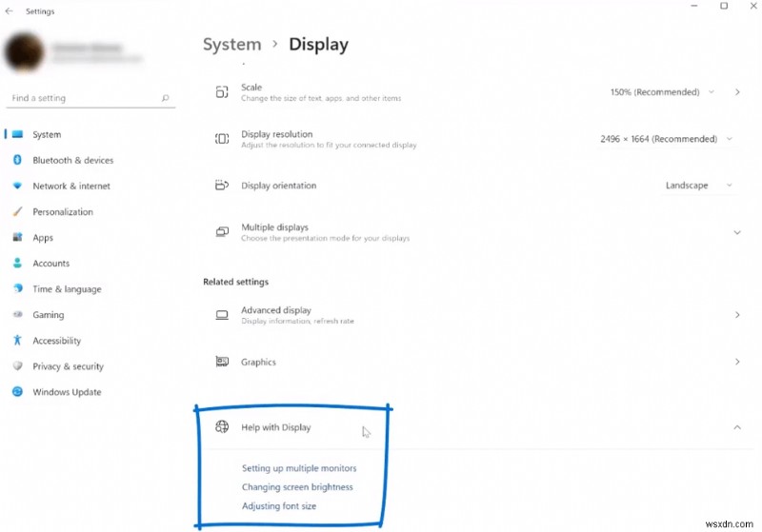The width and height of the screenshot is (762, 532).
Task: Click the Advanced display laptop icon
Action: click(x=222, y=315)
